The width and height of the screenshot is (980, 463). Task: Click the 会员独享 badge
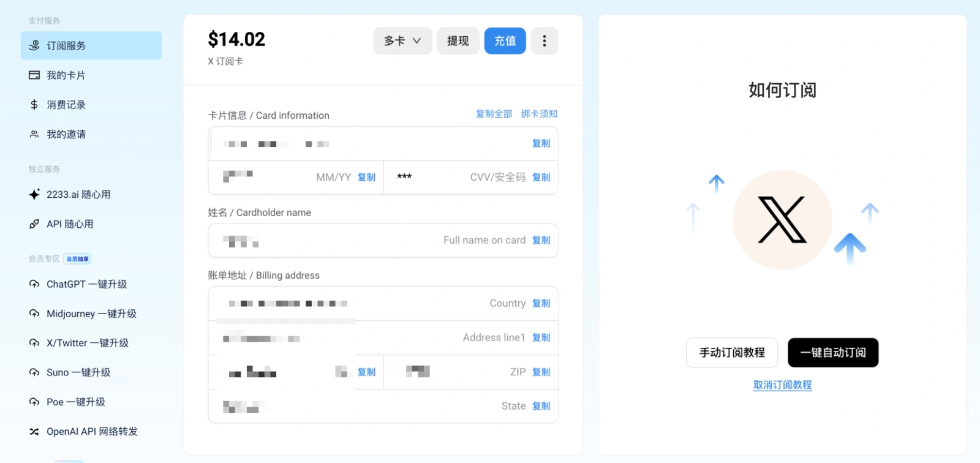[x=78, y=259]
